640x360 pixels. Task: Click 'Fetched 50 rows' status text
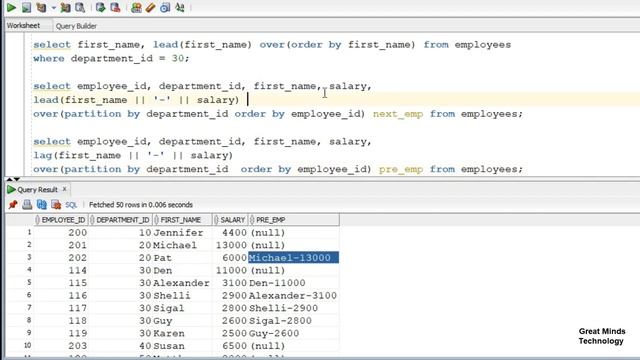click(140, 205)
